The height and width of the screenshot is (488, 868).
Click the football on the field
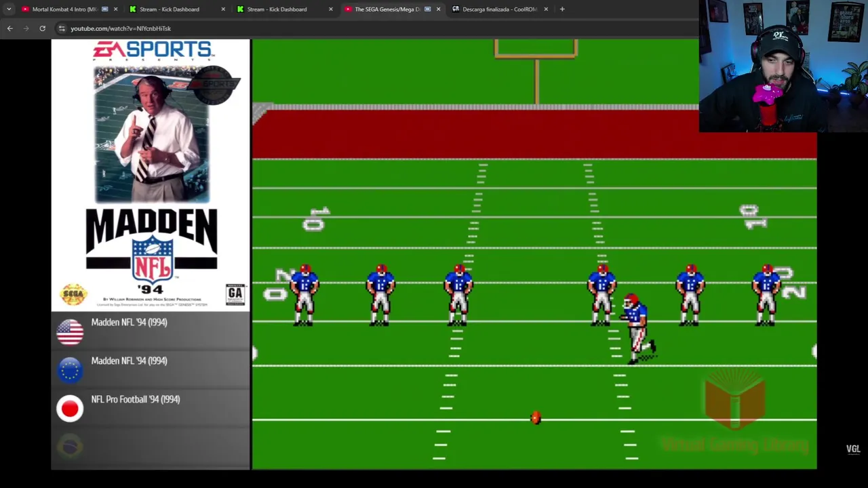click(535, 418)
